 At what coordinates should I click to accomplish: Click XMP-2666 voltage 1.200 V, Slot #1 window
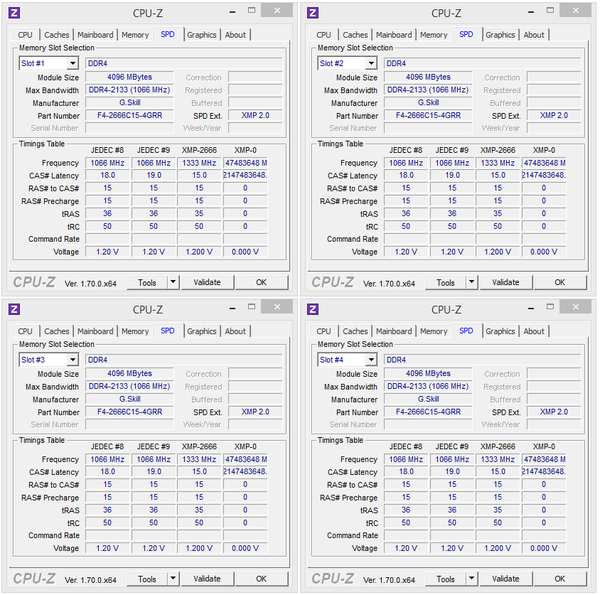(199, 252)
